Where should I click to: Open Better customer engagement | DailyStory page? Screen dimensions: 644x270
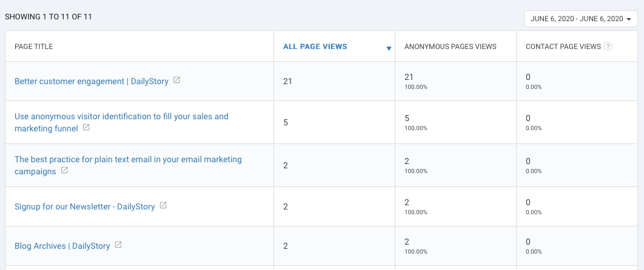pyautogui.click(x=92, y=81)
